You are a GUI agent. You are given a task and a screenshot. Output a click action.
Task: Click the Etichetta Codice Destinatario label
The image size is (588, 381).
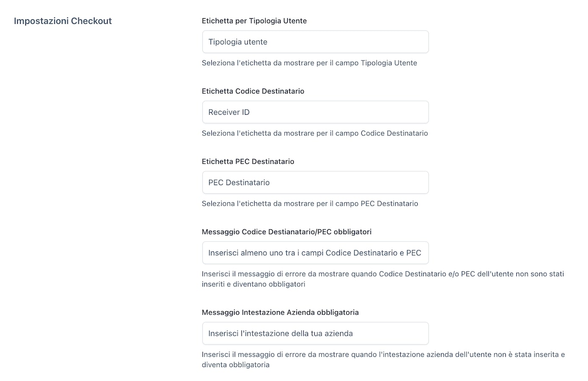pos(253,91)
